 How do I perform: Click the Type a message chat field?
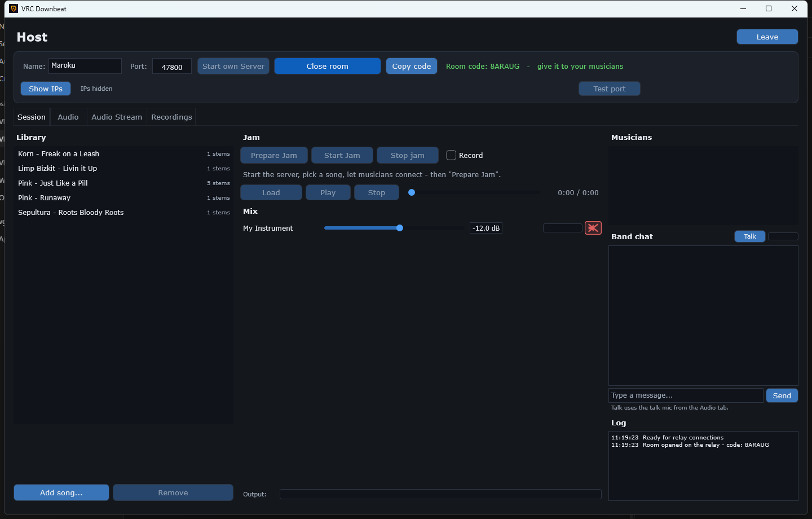click(x=686, y=395)
